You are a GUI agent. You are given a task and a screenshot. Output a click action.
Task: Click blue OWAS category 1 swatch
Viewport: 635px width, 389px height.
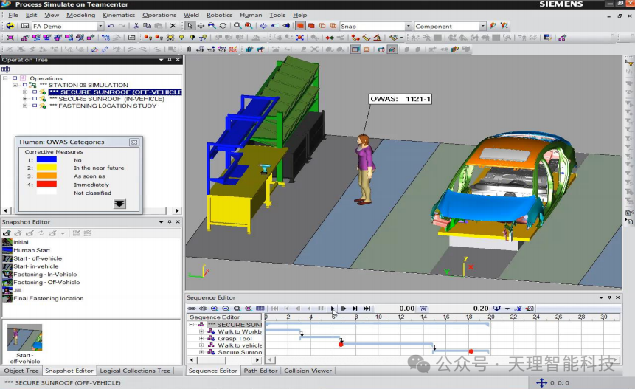click(x=47, y=159)
